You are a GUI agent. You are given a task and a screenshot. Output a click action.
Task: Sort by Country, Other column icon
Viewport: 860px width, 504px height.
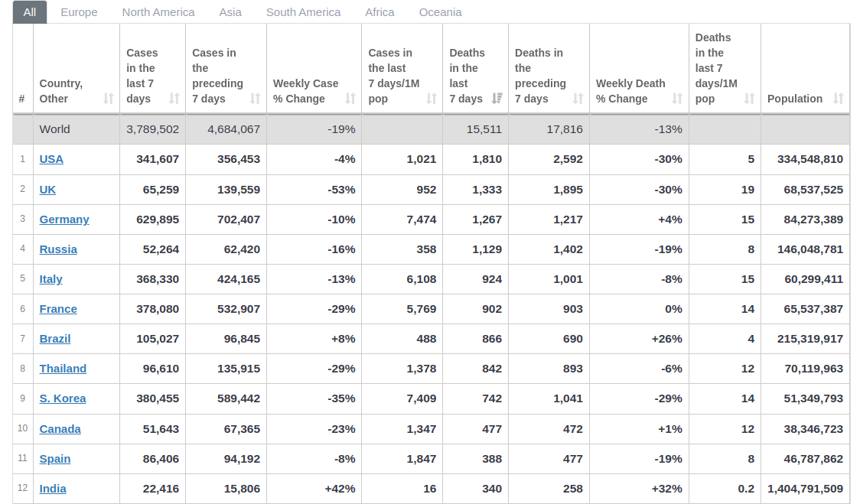click(109, 99)
